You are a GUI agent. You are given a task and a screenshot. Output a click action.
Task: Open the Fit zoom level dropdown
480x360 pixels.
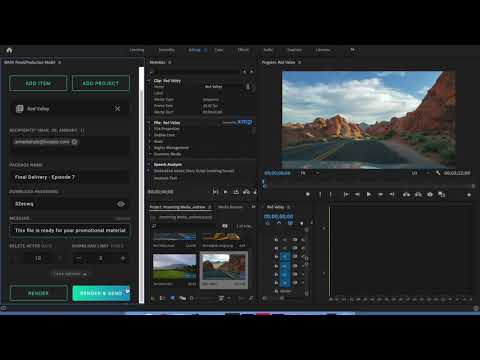(x=309, y=173)
